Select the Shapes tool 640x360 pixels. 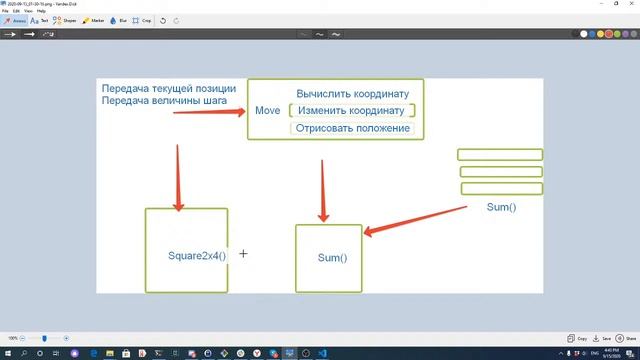64,20
